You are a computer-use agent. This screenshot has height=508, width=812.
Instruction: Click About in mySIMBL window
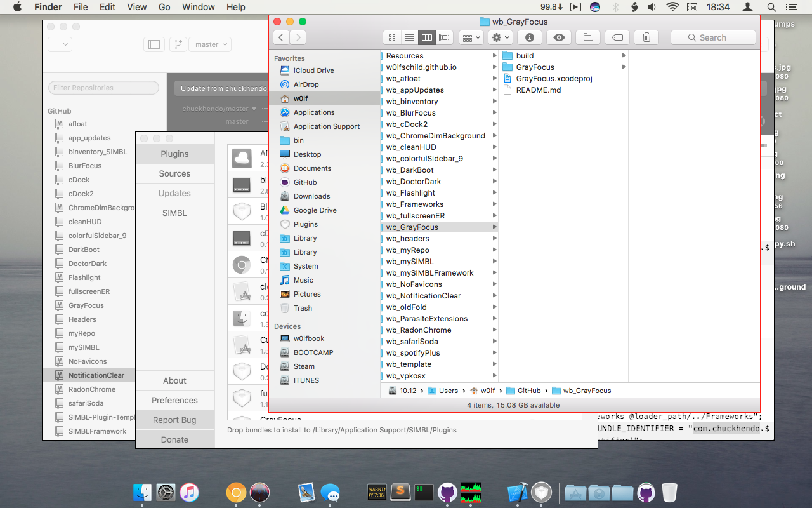pyautogui.click(x=174, y=380)
